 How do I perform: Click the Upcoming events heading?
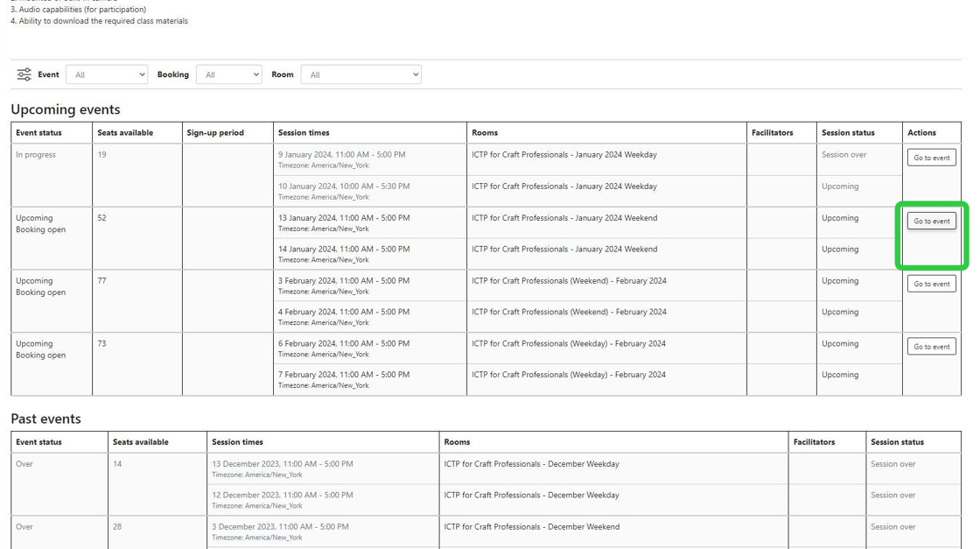click(66, 109)
